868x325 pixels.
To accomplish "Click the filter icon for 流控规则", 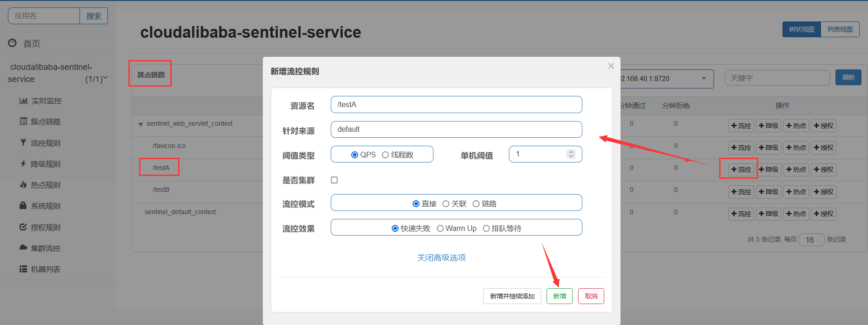I will 23,142.
